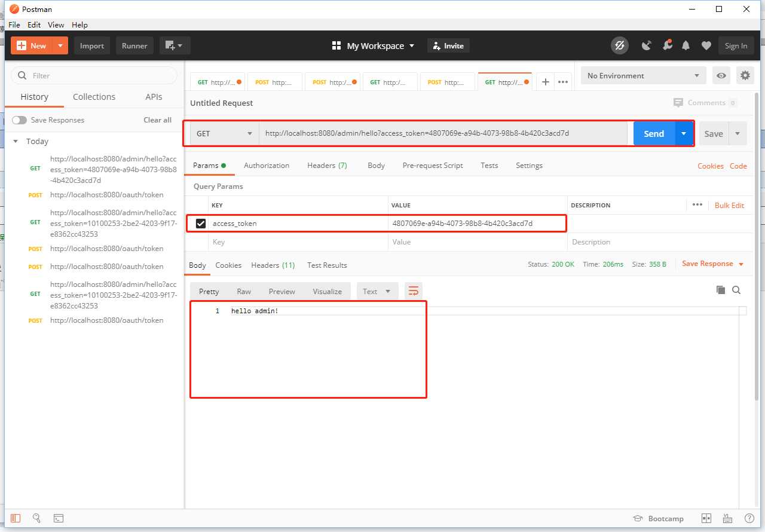Select the Visualize response view
765x532 pixels.
point(327,292)
